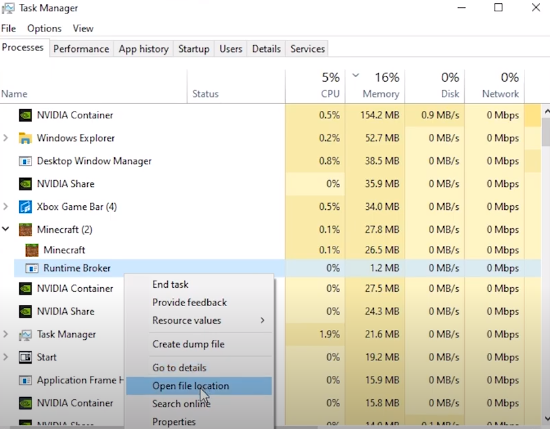Select the Processes tab
This screenshot has width=550, height=429.
(x=23, y=47)
